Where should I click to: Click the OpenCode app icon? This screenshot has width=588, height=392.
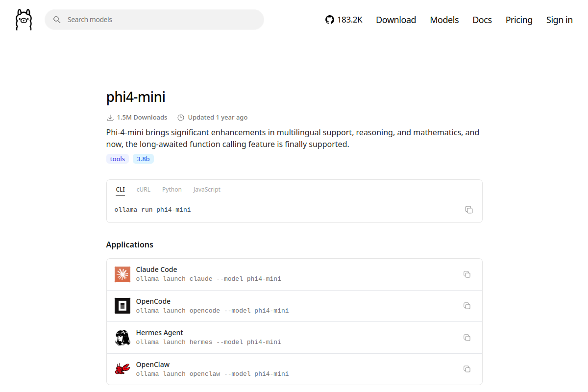[x=122, y=306]
